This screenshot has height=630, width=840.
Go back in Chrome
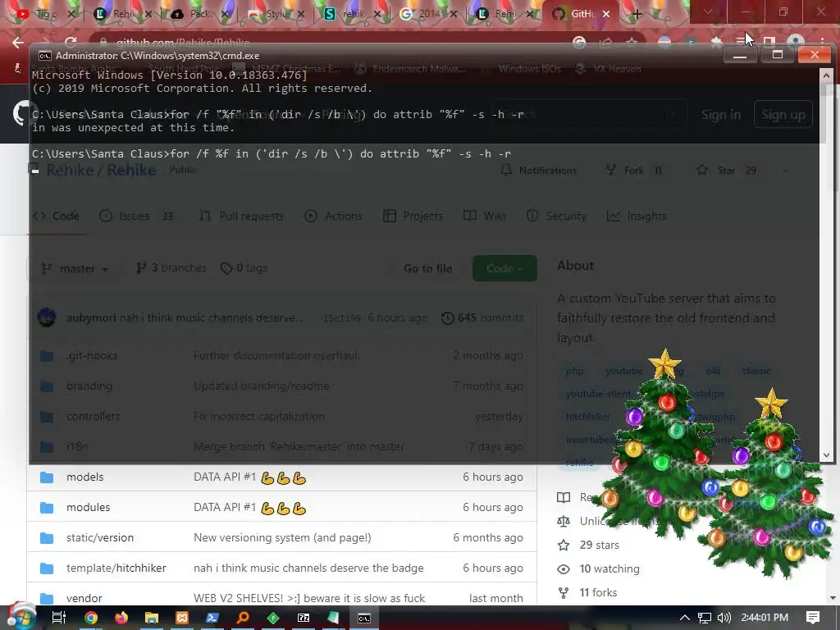click(18, 43)
